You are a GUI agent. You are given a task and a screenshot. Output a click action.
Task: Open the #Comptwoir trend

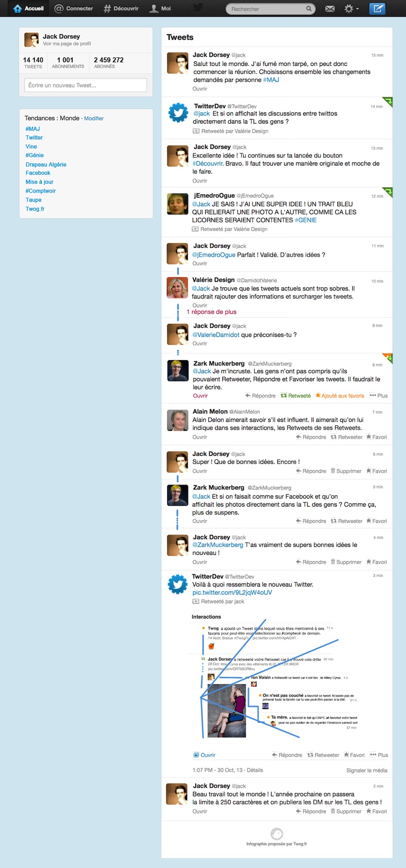[41, 191]
